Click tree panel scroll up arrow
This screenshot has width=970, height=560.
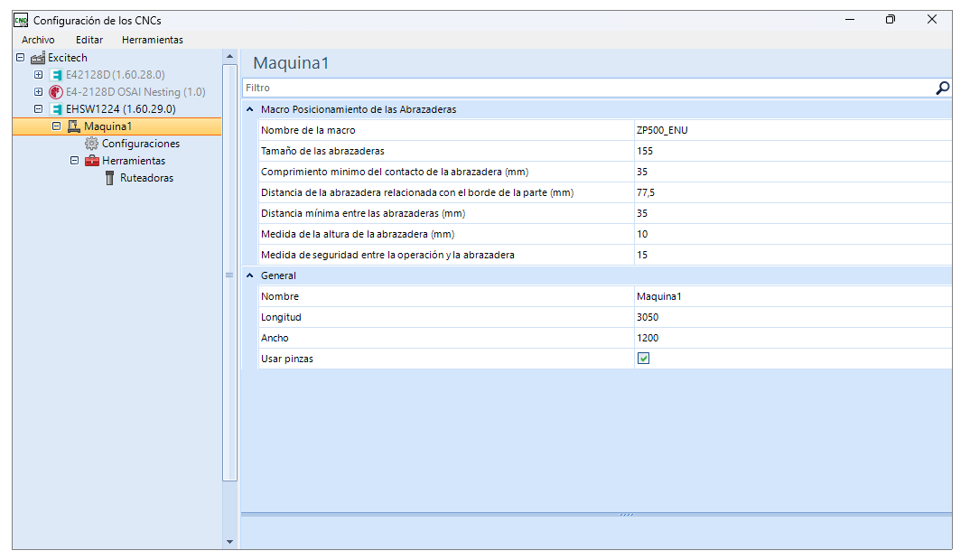229,57
